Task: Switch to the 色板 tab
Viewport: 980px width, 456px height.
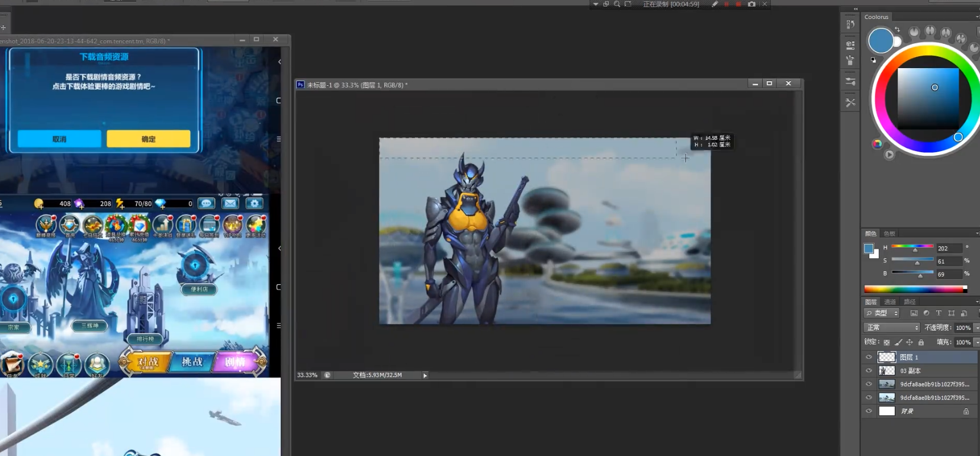Action: 889,233
